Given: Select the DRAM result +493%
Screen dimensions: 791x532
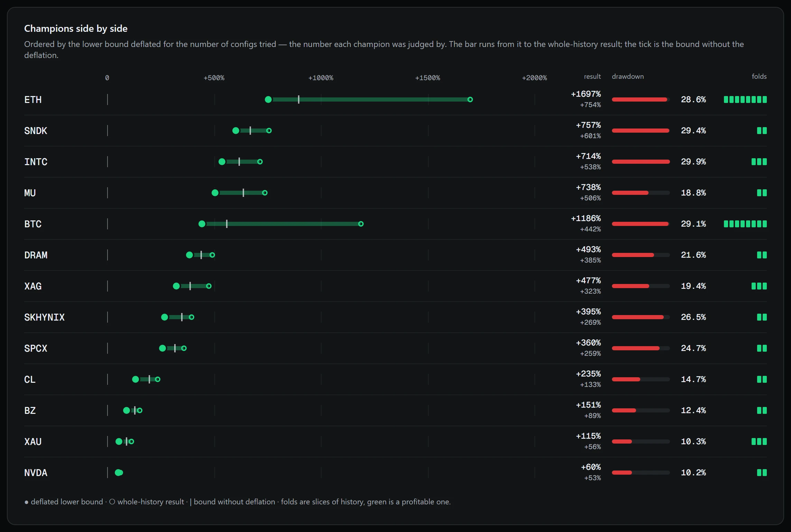Looking at the screenshot, I should pos(588,249).
